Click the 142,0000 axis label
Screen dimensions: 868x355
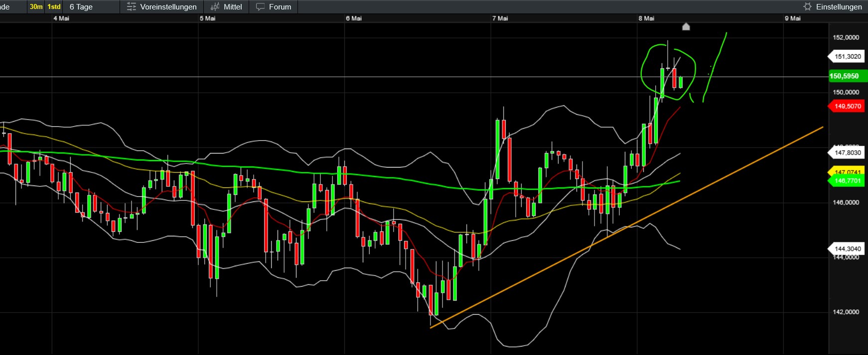click(x=846, y=312)
